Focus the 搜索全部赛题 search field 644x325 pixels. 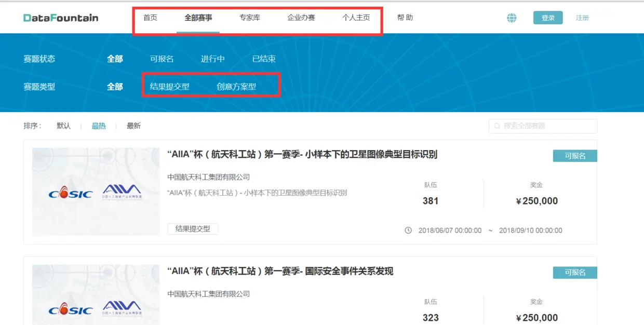(543, 126)
